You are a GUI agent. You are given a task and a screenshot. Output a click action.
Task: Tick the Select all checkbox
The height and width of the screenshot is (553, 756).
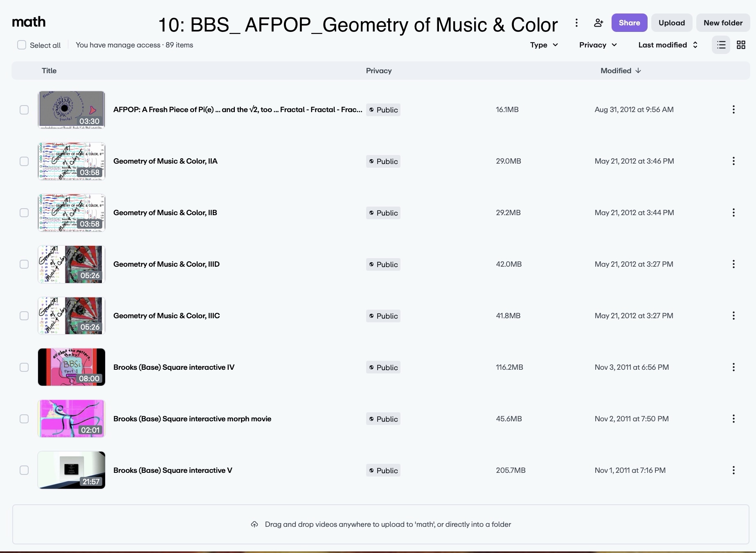tap(22, 45)
